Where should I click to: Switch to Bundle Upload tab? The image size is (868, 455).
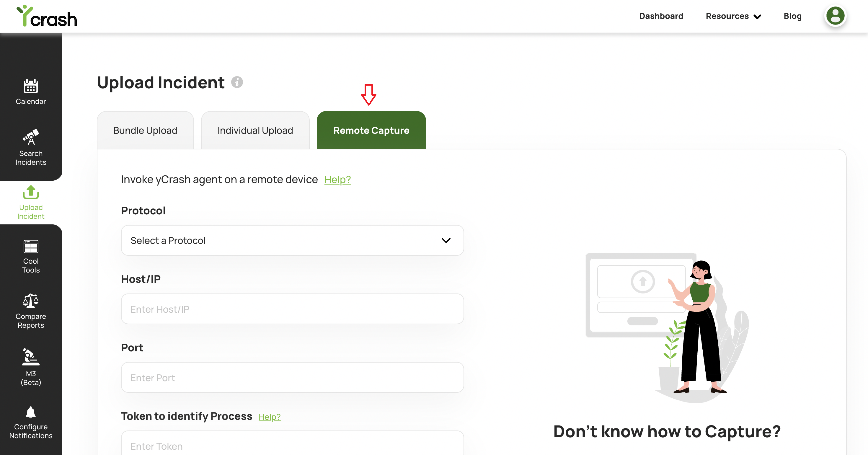(x=145, y=131)
